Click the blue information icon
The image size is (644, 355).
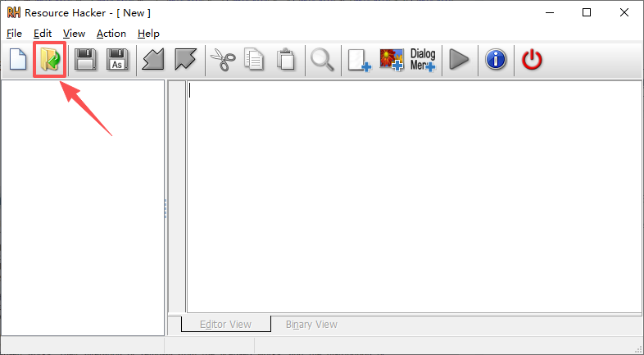coord(496,59)
